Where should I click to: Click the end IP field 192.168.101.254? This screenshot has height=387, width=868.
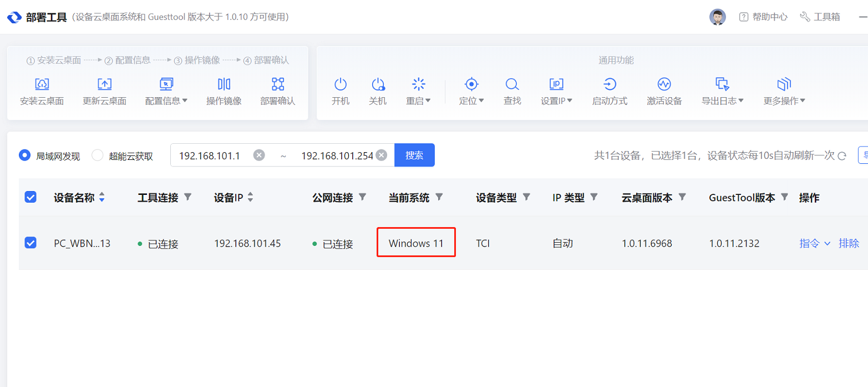[x=337, y=155]
